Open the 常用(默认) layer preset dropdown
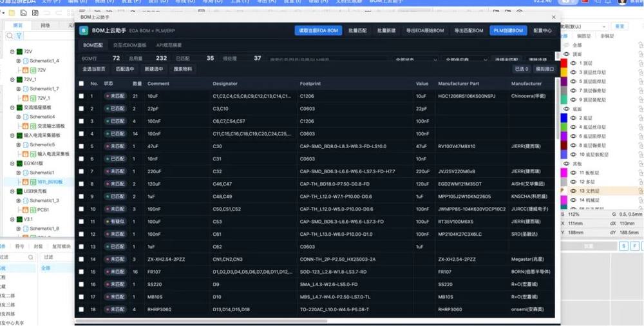Image resolution: width=644 pixels, height=326 pixels. (583, 26)
